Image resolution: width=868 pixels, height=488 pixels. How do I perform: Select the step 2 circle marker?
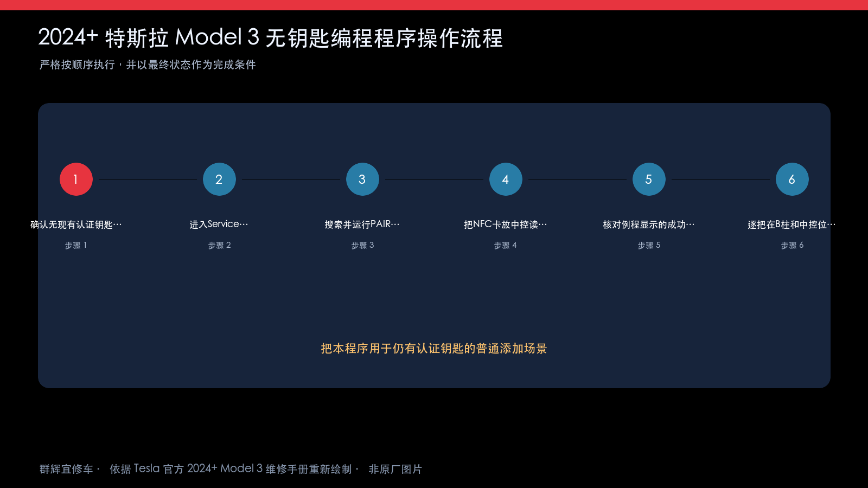pos(219,179)
